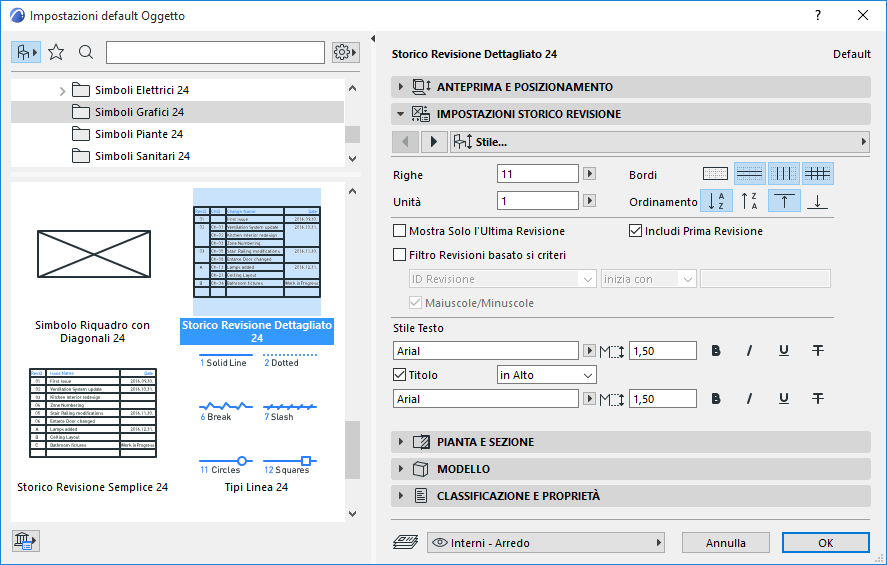Uncheck Includi Prima Revisione
Screen dimensions: 887x565
[636, 231]
